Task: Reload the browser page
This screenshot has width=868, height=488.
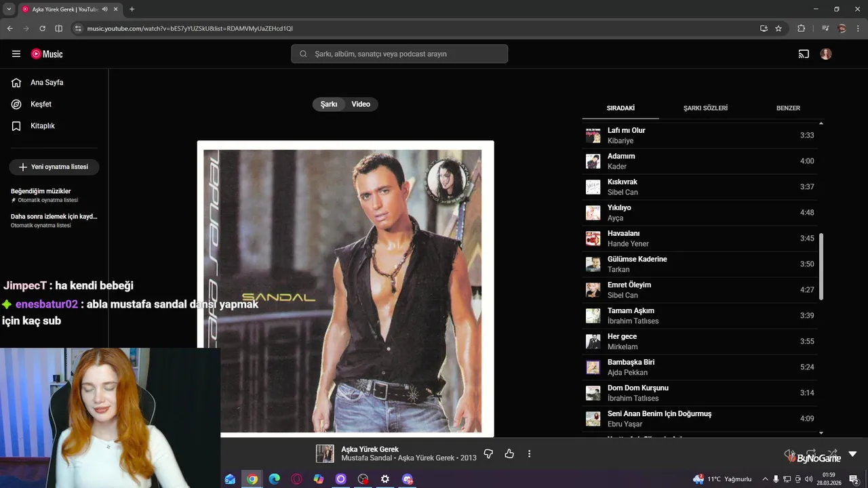Action: pyautogui.click(x=42, y=28)
